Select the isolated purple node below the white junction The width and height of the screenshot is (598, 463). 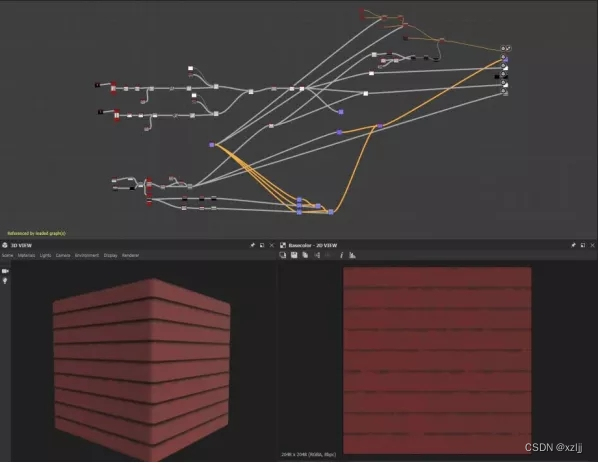[x=341, y=112]
